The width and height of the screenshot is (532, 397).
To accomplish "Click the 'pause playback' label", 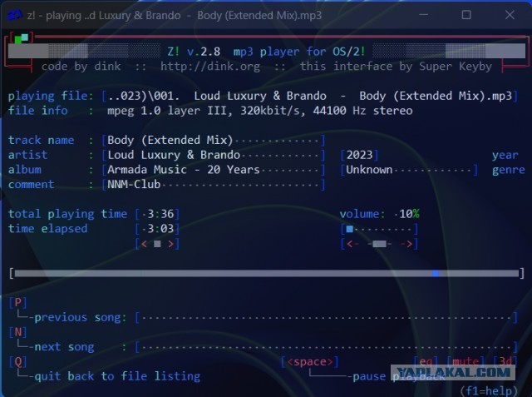I will click(x=399, y=376).
